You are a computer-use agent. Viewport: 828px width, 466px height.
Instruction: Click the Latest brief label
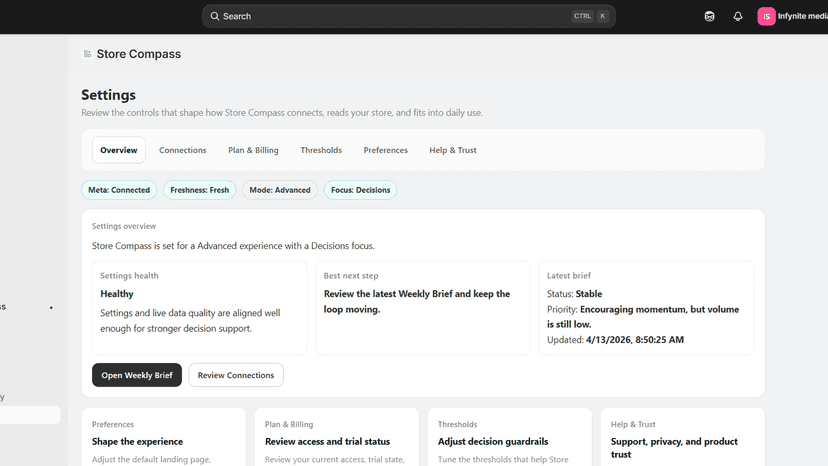pos(569,276)
